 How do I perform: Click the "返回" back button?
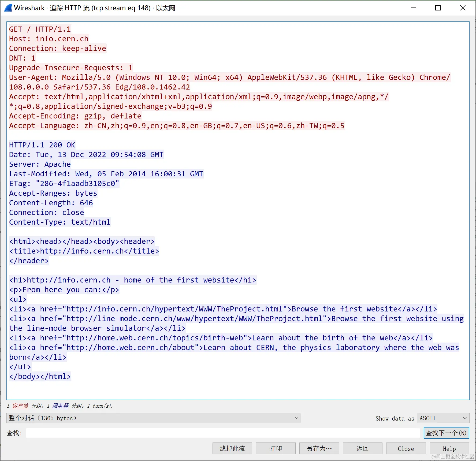pos(362,448)
